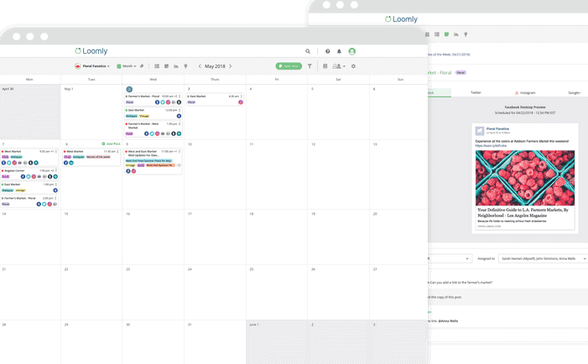588x364 pixels.
Task: Open the East Market post on May 3
Action: tap(215, 99)
